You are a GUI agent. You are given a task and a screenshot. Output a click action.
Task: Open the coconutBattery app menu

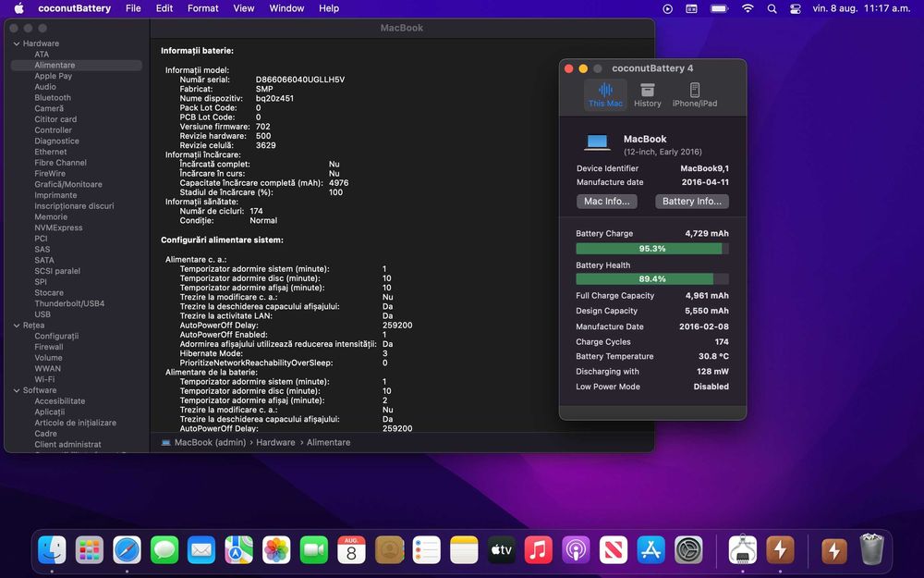pyautogui.click(x=74, y=8)
